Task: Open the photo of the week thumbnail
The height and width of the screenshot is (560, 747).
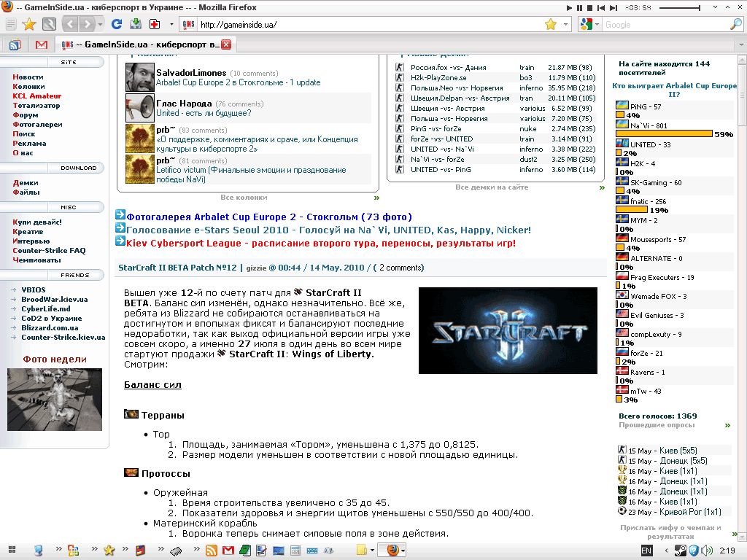Action: 54,400
